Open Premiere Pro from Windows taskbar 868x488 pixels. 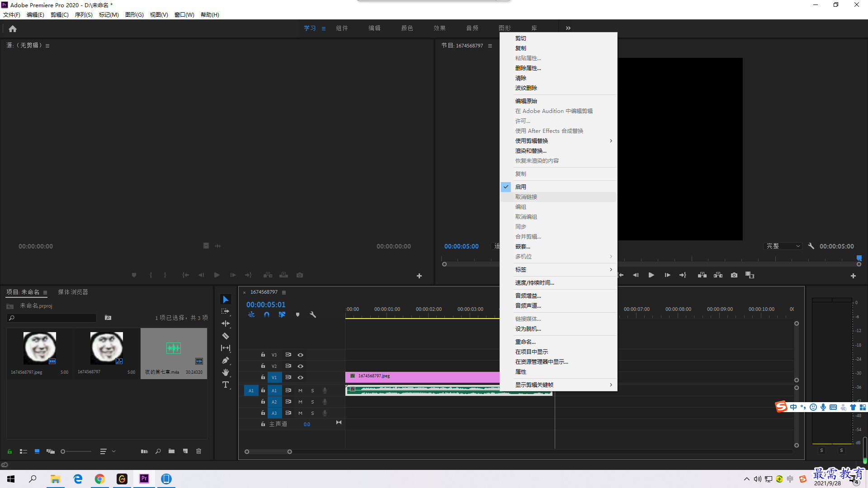tap(144, 479)
